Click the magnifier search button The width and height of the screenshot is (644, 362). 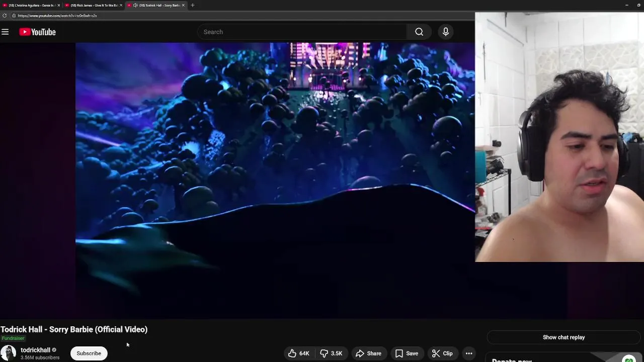coord(419,32)
